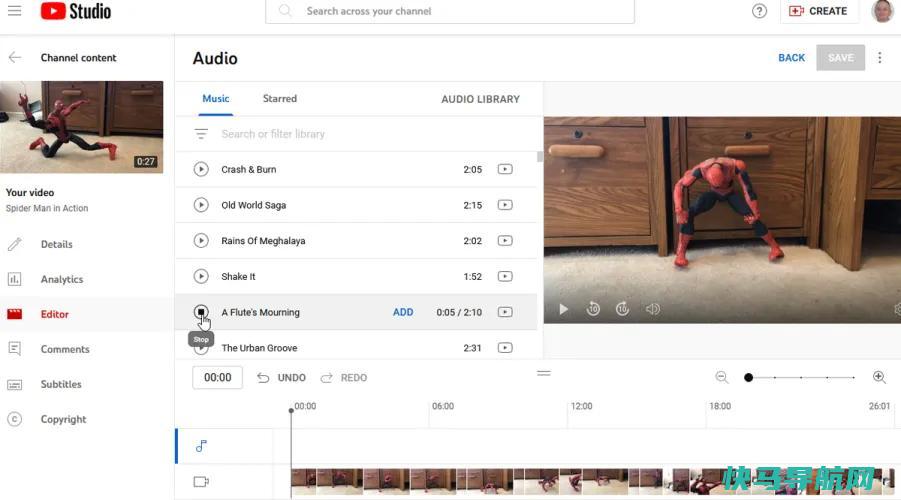Click the search across your channel field
Viewport: 901px width, 500px height.
[450, 11]
